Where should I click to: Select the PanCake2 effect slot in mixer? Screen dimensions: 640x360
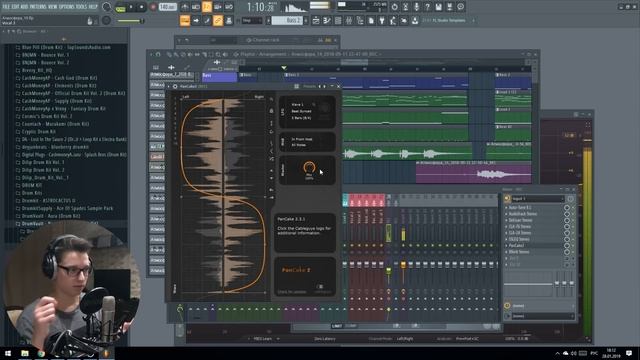(533, 246)
